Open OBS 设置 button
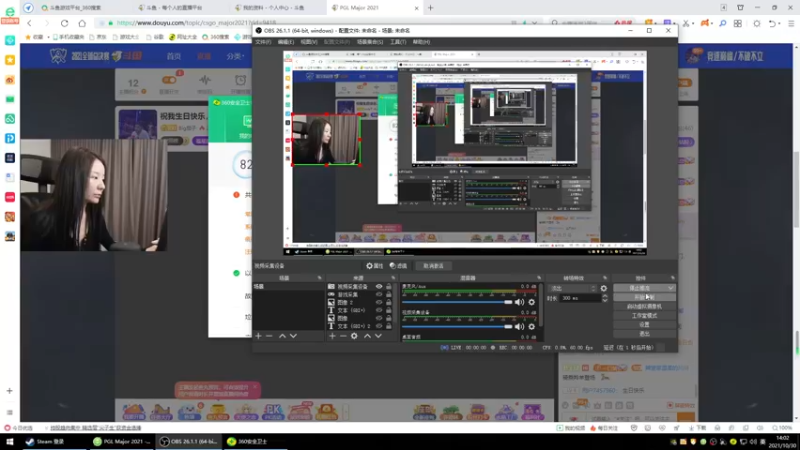800x450 pixels. tap(644, 325)
